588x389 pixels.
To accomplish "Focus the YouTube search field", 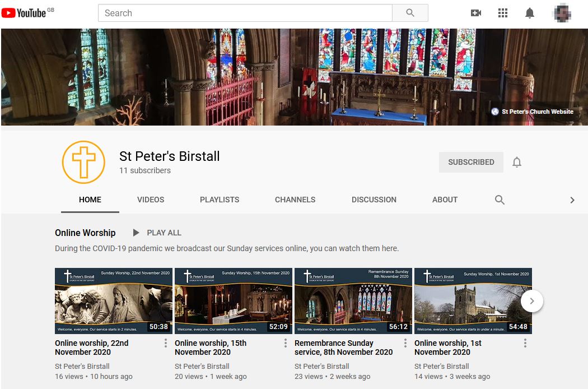I will click(x=245, y=13).
